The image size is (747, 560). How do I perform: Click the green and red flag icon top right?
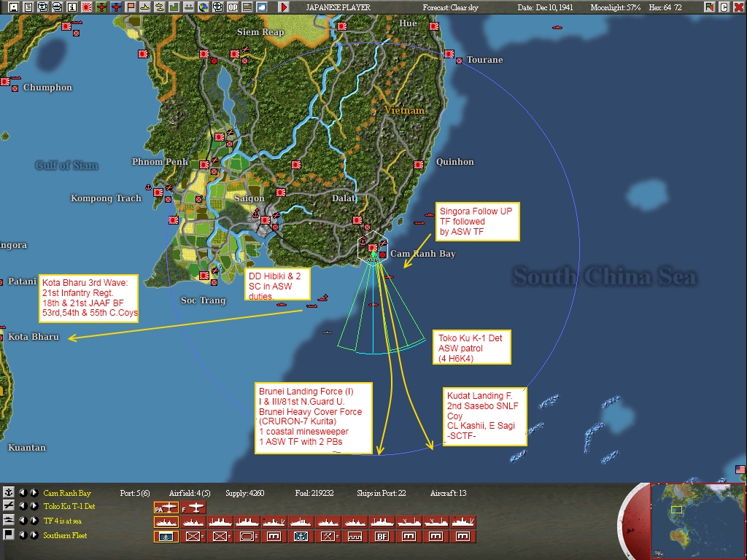pyautogui.click(x=710, y=7)
